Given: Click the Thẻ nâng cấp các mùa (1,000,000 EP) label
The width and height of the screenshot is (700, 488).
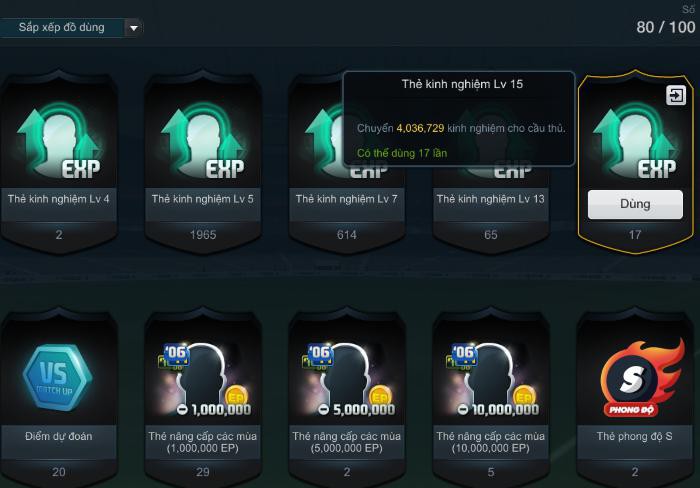Looking at the screenshot, I should 203,442.
